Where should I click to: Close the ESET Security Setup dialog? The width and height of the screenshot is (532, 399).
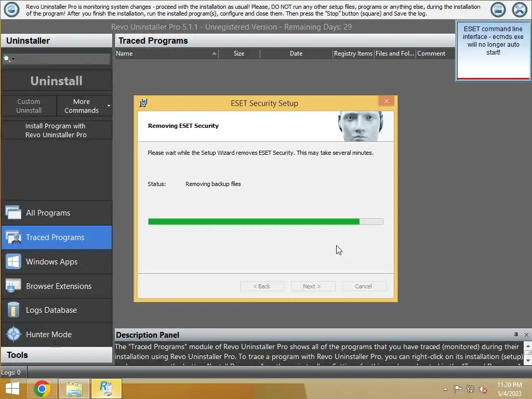(x=386, y=101)
